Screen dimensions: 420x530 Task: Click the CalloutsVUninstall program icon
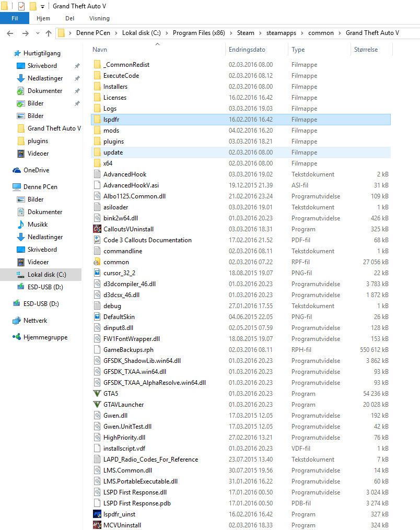pyautogui.click(x=97, y=229)
